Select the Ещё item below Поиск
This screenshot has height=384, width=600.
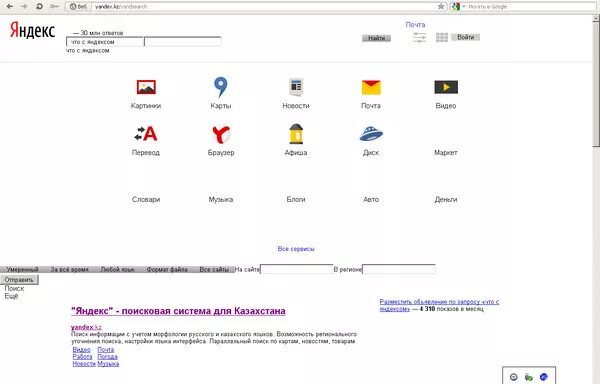click(11, 296)
